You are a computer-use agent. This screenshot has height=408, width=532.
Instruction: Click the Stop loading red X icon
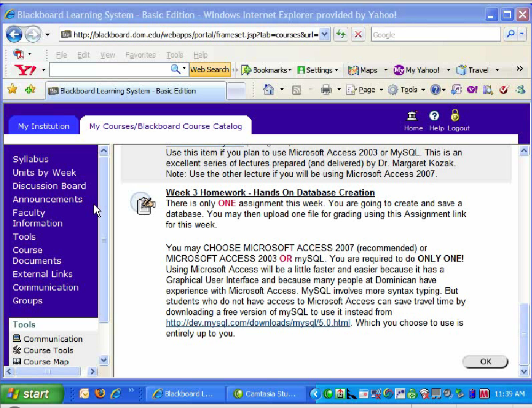click(358, 35)
